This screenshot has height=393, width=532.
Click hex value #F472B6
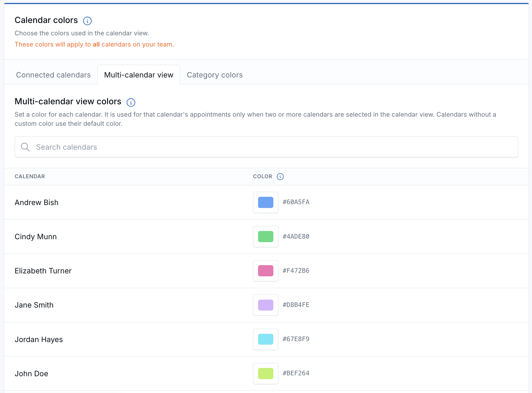296,270
